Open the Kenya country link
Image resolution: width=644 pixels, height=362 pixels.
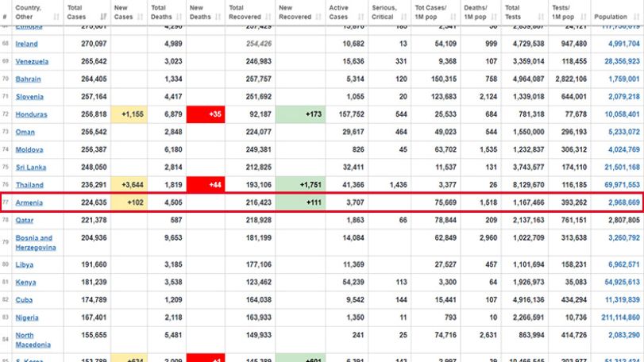click(26, 283)
